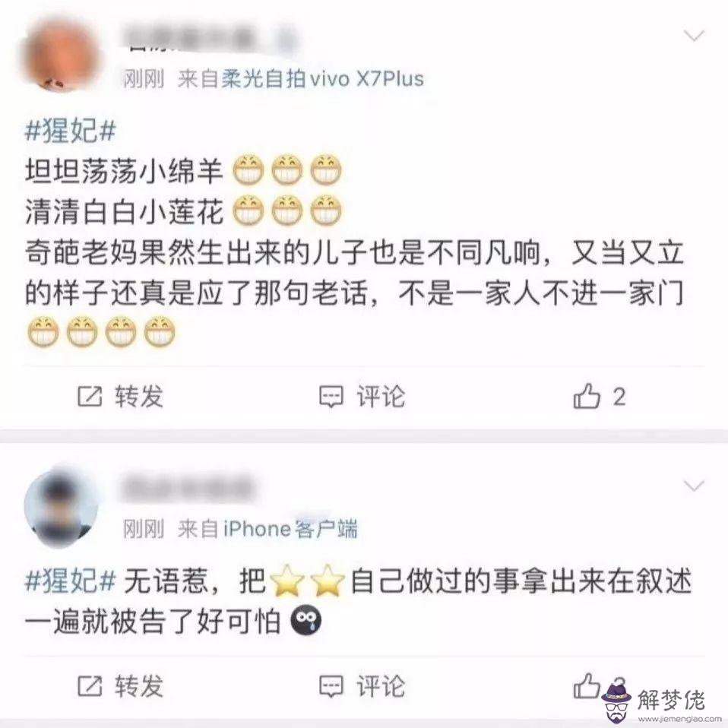This screenshot has width=728, height=728.
Task: Click the crying black emoji in second post
Action: [x=306, y=621]
